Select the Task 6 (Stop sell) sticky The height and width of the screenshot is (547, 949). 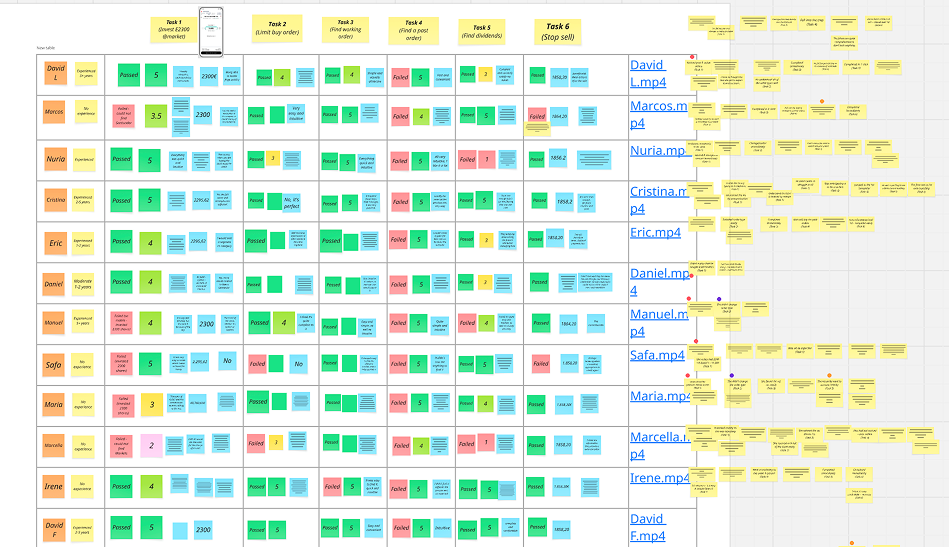pyautogui.click(x=557, y=31)
